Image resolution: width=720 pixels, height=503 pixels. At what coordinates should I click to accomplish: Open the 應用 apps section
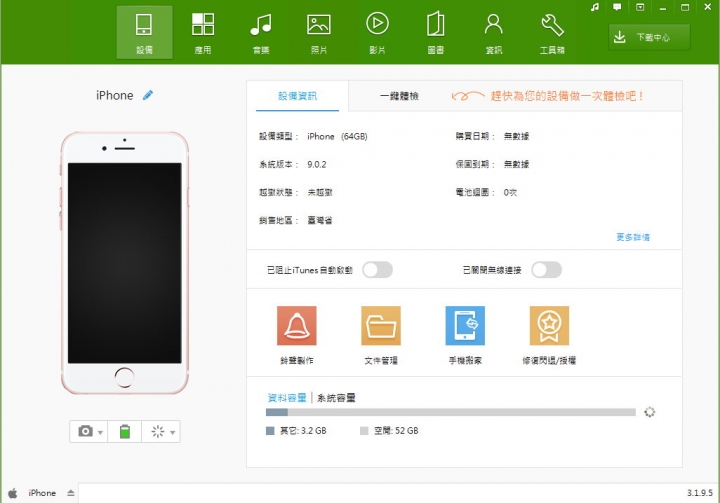click(x=202, y=33)
